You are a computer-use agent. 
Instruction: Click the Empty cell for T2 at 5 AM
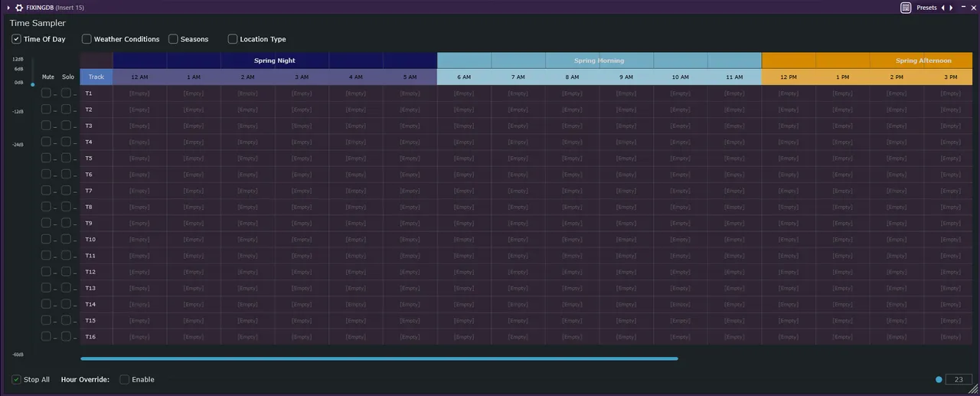coord(410,110)
